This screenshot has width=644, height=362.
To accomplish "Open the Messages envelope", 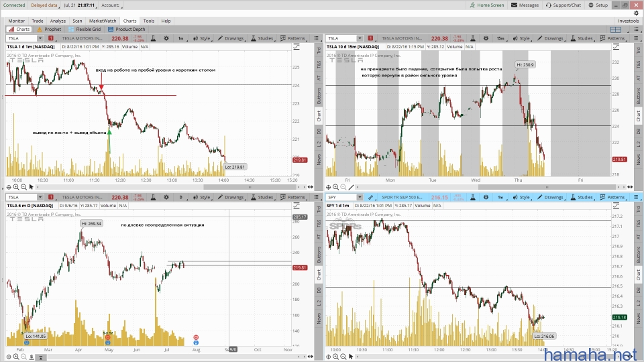I will pos(525,5).
